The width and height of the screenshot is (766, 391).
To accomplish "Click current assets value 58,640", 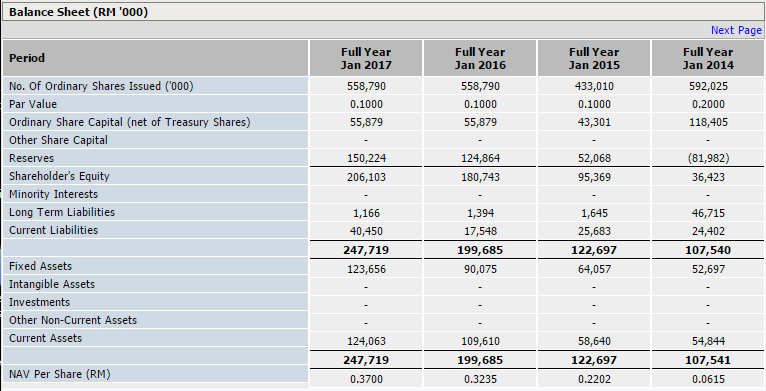I will point(594,341).
